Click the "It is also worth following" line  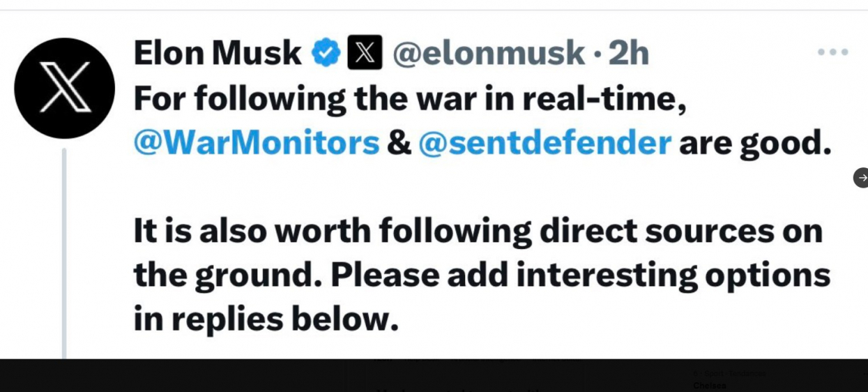point(478,231)
